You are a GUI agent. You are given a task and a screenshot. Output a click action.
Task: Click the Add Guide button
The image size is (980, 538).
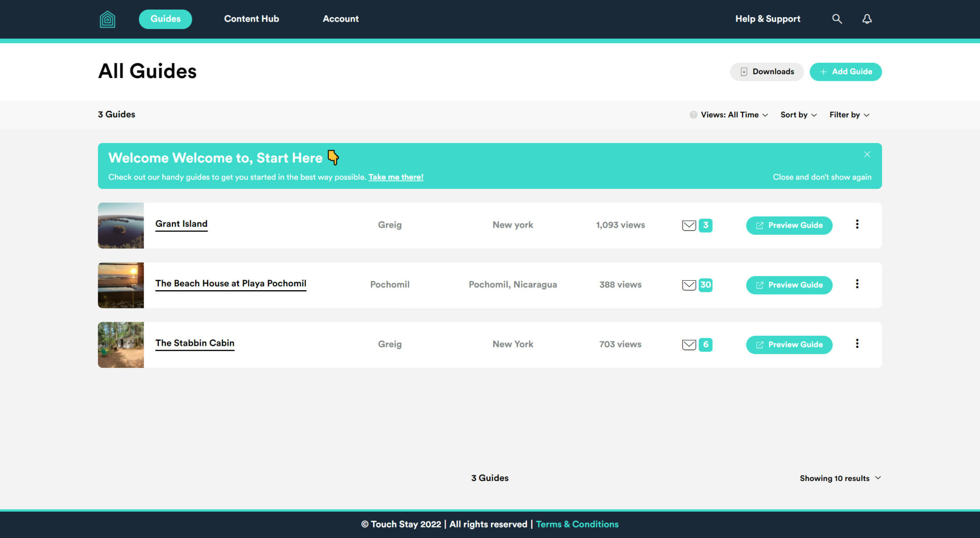click(845, 72)
